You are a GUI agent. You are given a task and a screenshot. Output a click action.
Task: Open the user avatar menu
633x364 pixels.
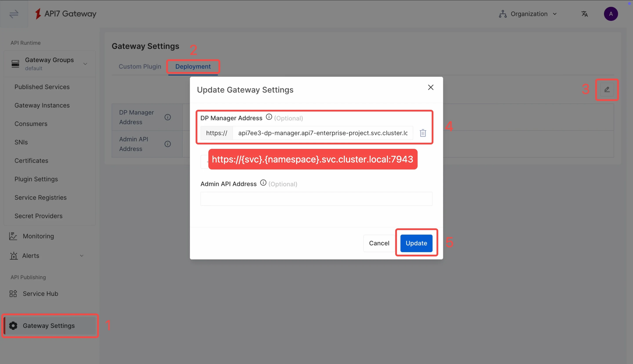pos(611,14)
